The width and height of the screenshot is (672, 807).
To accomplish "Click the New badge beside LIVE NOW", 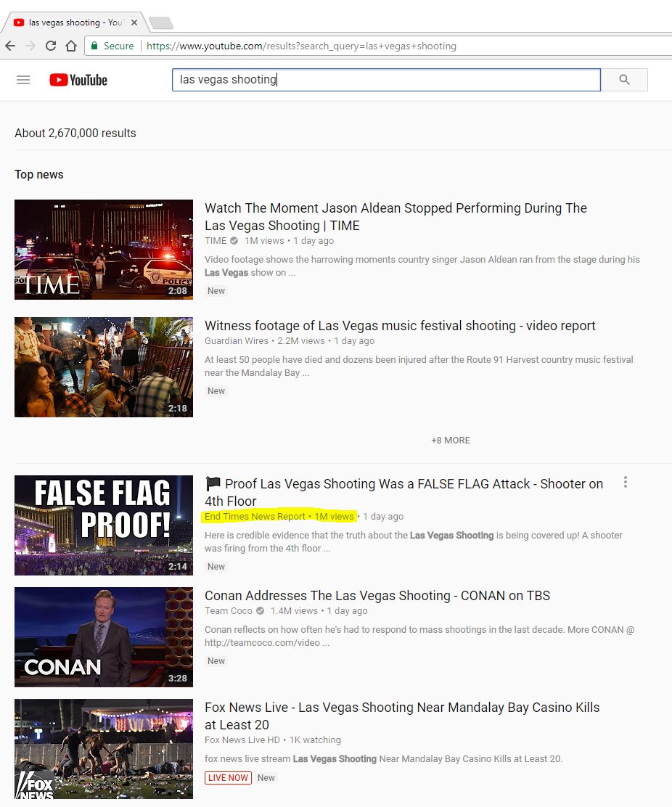I will (266, 778).
